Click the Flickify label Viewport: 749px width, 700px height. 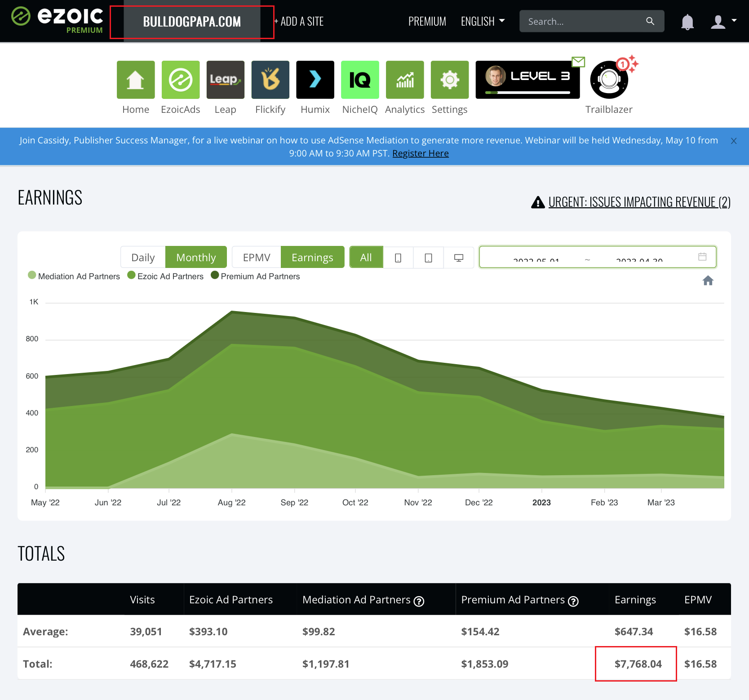click(x=270, y=110)
